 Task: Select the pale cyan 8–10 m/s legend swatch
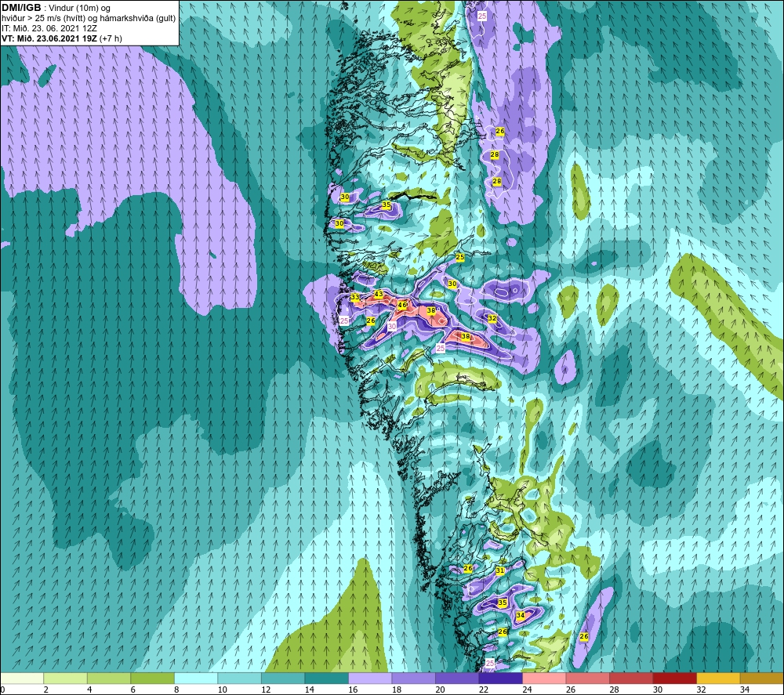click(196, 679)
